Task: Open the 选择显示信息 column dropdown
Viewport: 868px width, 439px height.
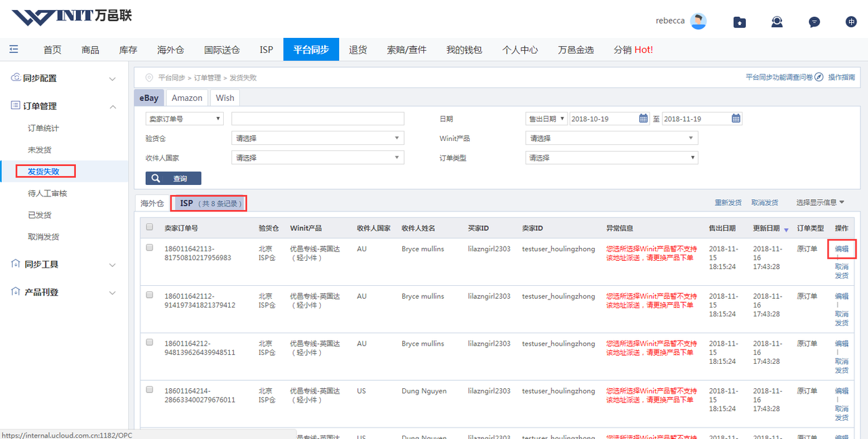Action: (820, 203)
